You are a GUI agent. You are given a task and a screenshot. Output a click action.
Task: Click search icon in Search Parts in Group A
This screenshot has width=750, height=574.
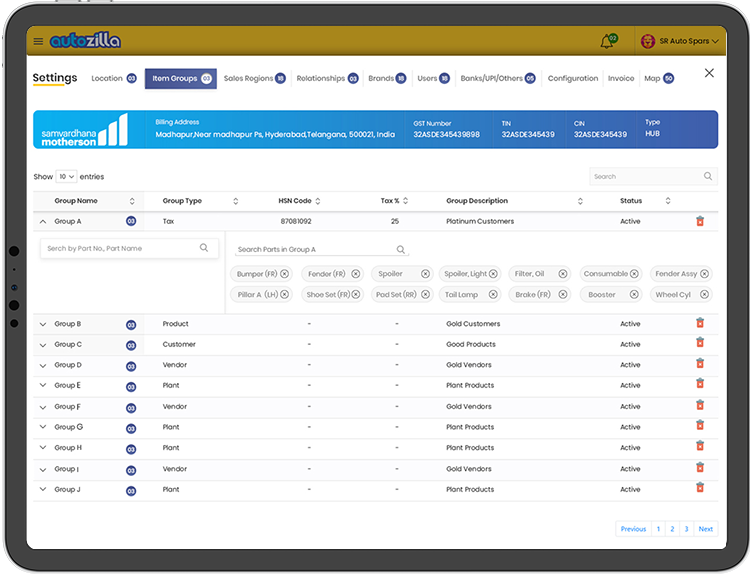[x=401, y=249]
